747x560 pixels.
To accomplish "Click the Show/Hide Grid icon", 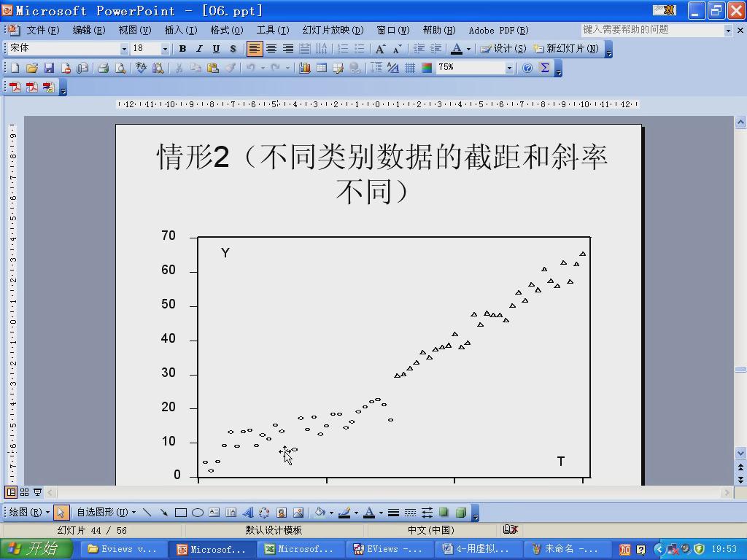I will click(410, 68).
